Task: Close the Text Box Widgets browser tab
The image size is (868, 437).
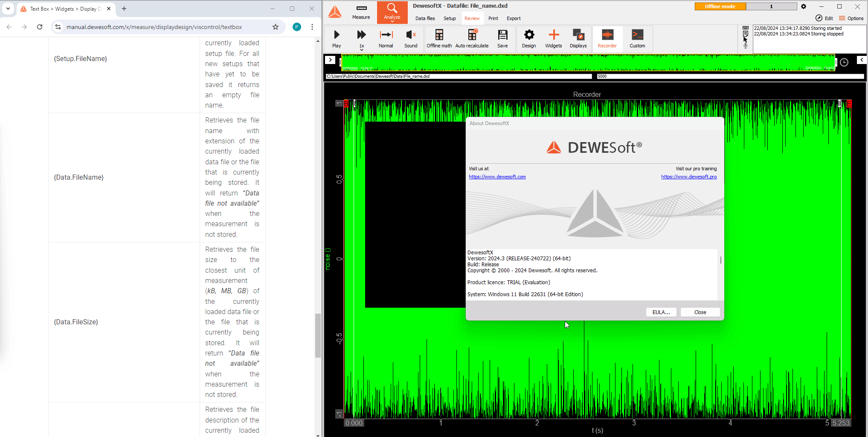Action: pyautogui.click(x=109, y=9)
